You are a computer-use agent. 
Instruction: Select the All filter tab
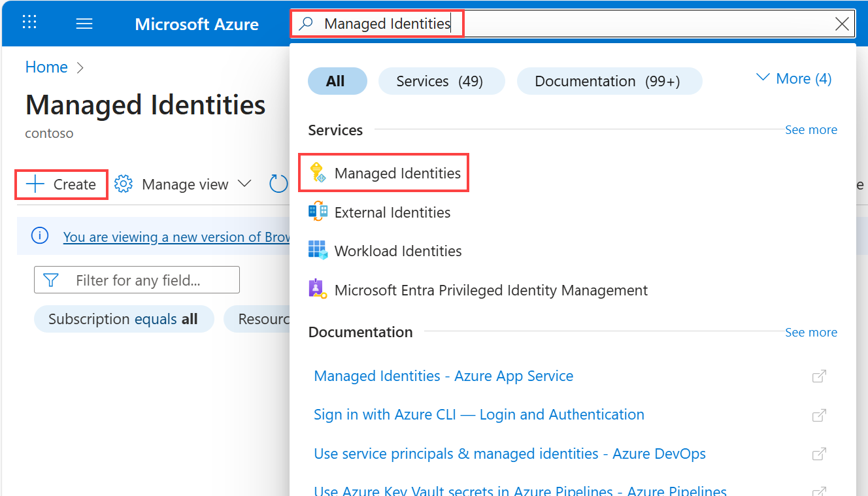point(336,82)
